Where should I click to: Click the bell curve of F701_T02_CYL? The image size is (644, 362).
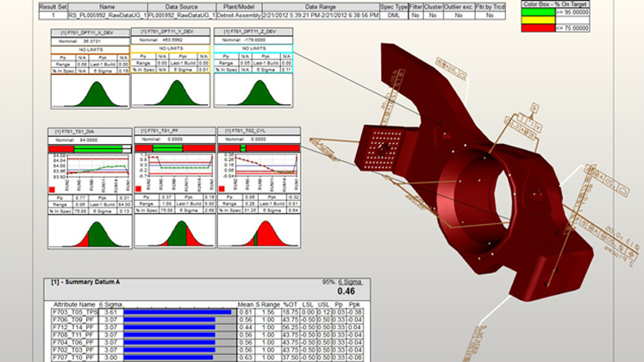266,234
